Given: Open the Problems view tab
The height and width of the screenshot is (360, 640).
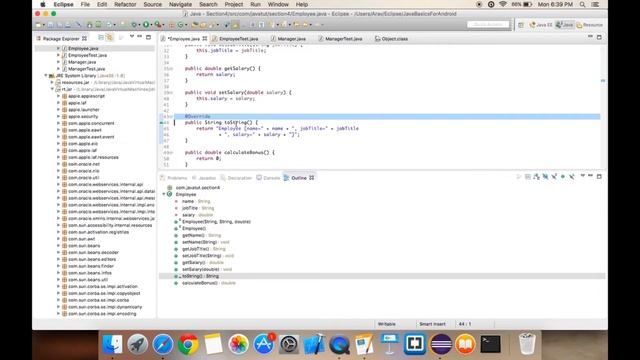Looking at the screenshot, I should [173, 178].
